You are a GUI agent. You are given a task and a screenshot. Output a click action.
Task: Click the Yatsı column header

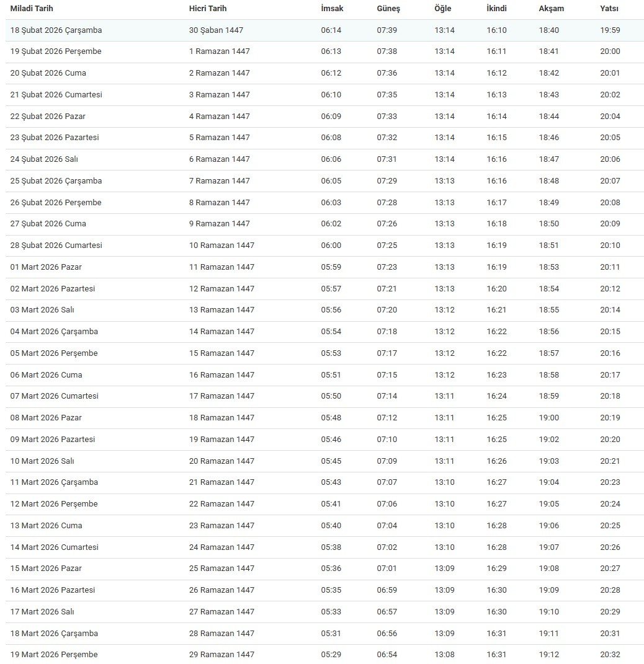(609, 9)
